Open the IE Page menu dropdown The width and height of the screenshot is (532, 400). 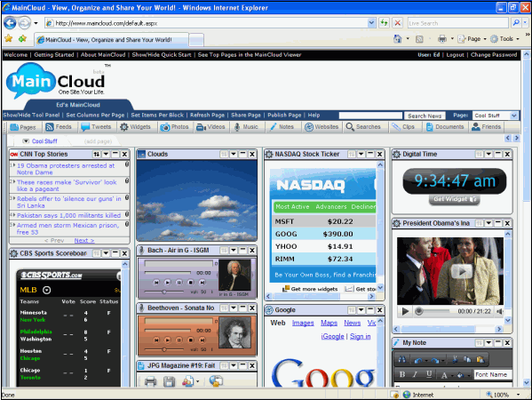point(472,39)
